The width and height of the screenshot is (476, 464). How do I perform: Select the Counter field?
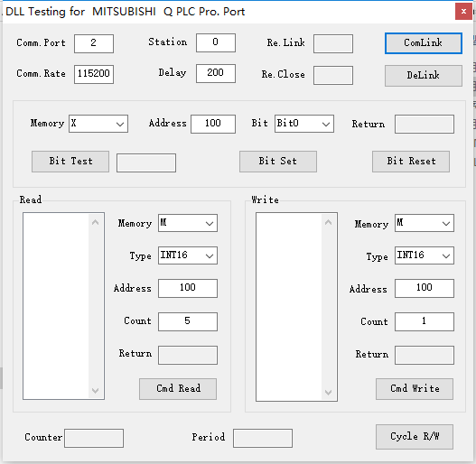pyautogui.click(x=94, y=438)
